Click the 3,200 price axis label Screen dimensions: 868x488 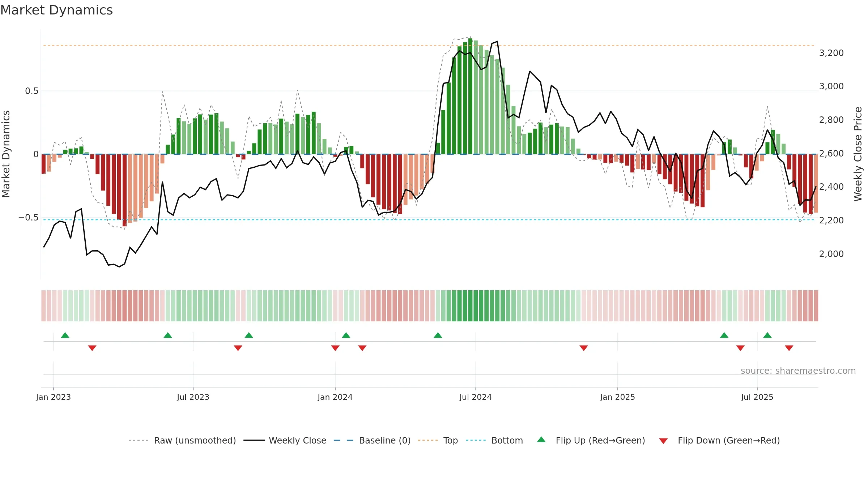tap(831, 53)
